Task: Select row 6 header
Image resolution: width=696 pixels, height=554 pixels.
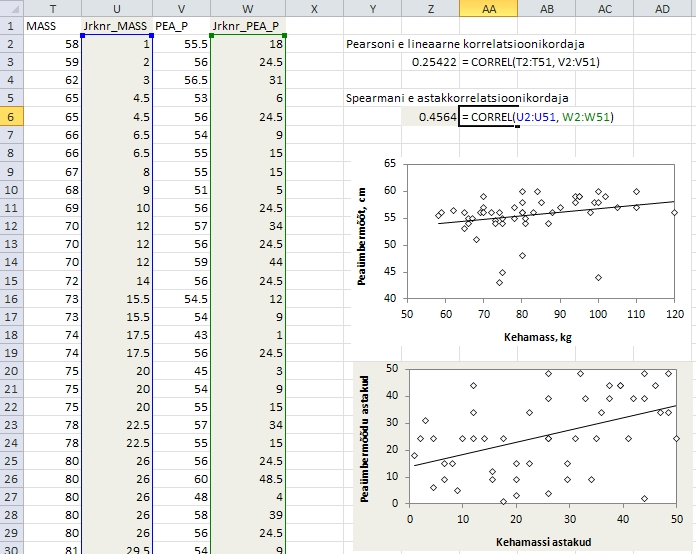Action: 10,117
